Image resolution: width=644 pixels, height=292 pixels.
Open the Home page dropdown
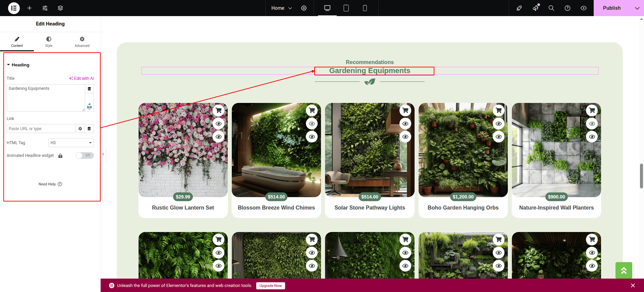(x=282, y=8)
